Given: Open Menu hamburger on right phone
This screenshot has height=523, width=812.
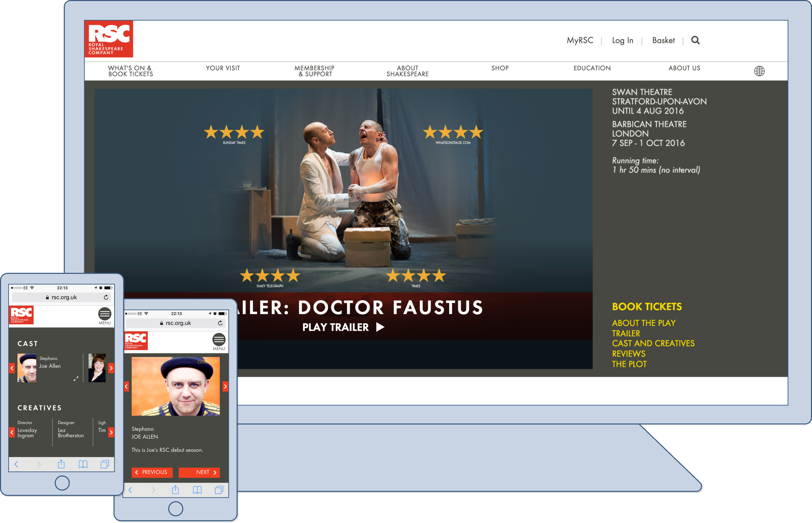Looking at the screenshot, I should click(x=219, y=342).
